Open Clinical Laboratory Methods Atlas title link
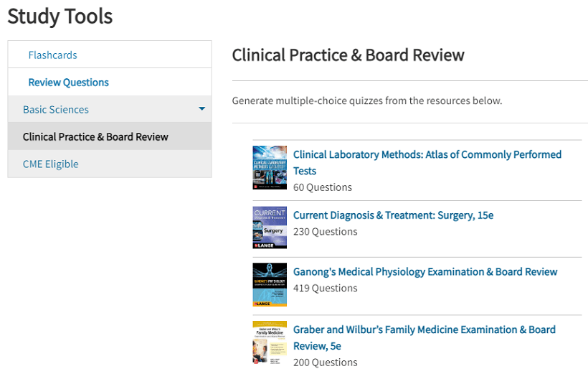This screenshot has width=588, height=374. (x=427, y=162)
